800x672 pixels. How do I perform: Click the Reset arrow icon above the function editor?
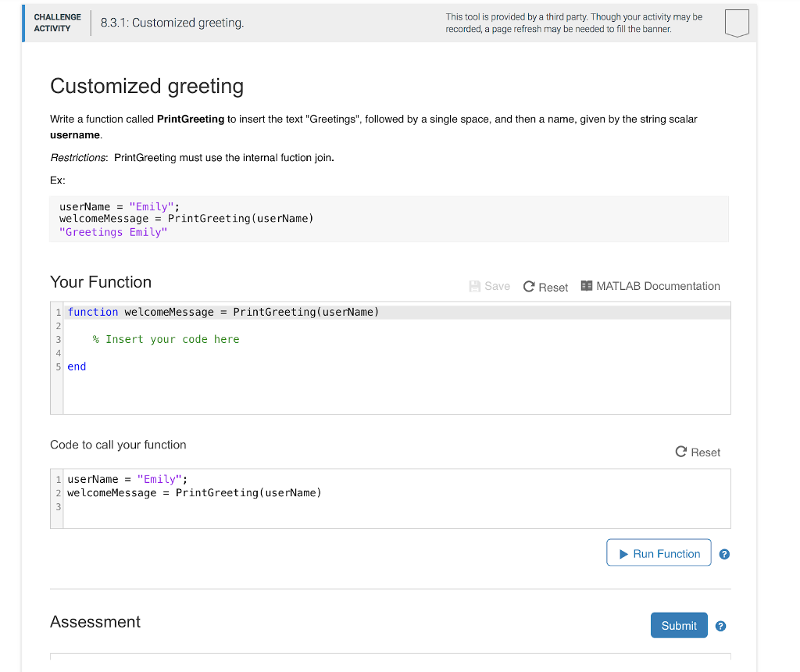pyautogui.click(x=529, y=287)
